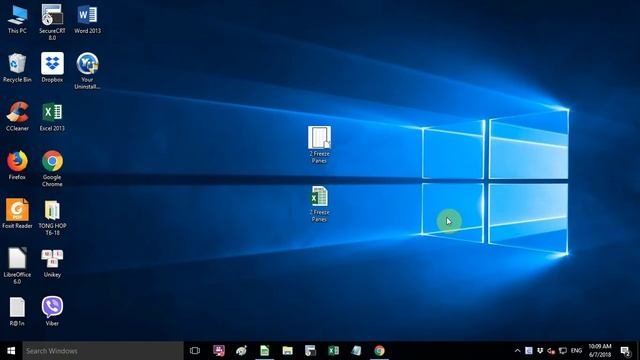
Task: Select the Excel 2013 desktop shortcut
Action: pos(52,116)
